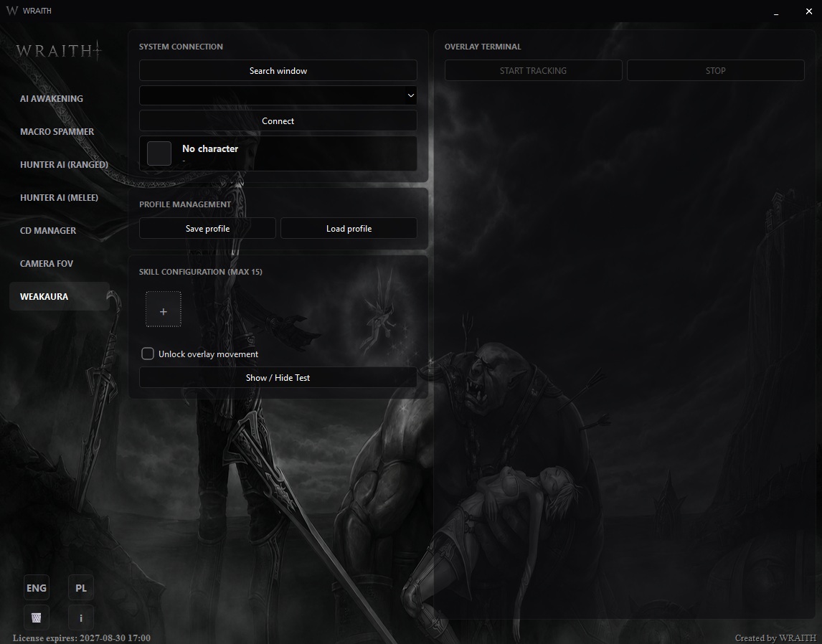Click the 'No character' label
Image resolution: width=822 pixels, height=644 pixels.
click(x=210, y=149)
